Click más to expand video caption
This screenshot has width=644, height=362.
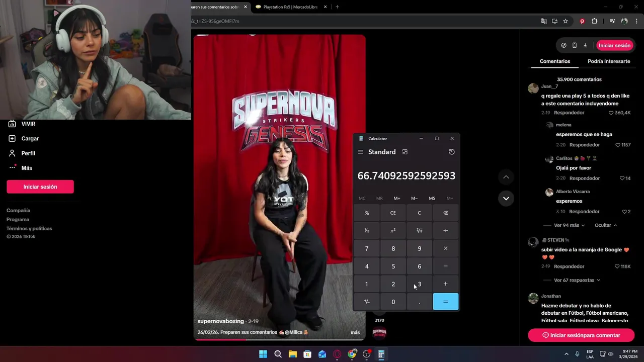(x=355, y=332)
